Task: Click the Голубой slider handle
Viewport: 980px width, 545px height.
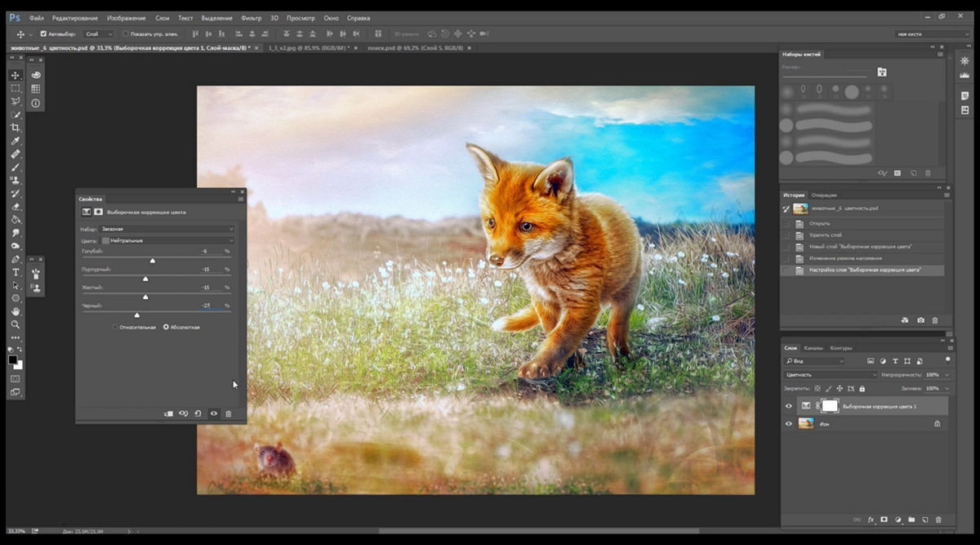Action: tap(153, 261)
